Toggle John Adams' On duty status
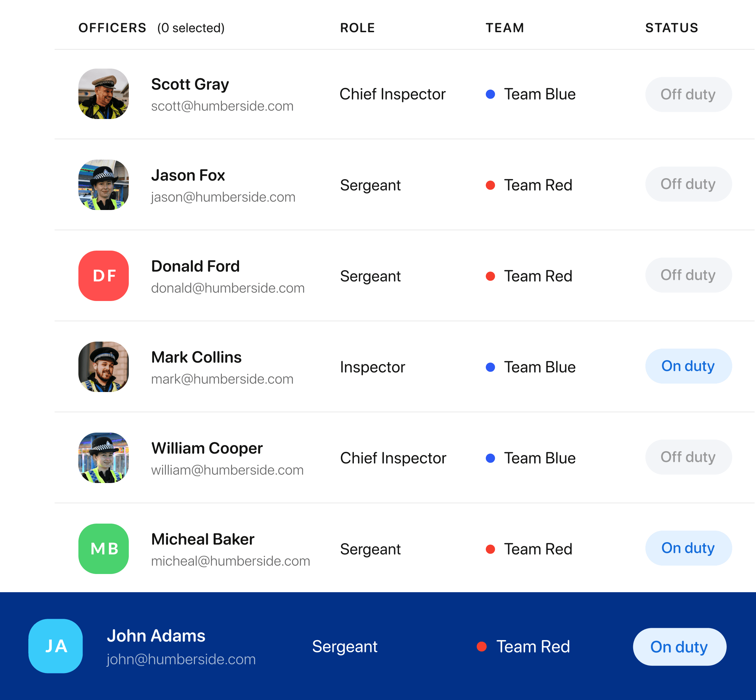This screenshot has height=700, width=756. [681, 645]
